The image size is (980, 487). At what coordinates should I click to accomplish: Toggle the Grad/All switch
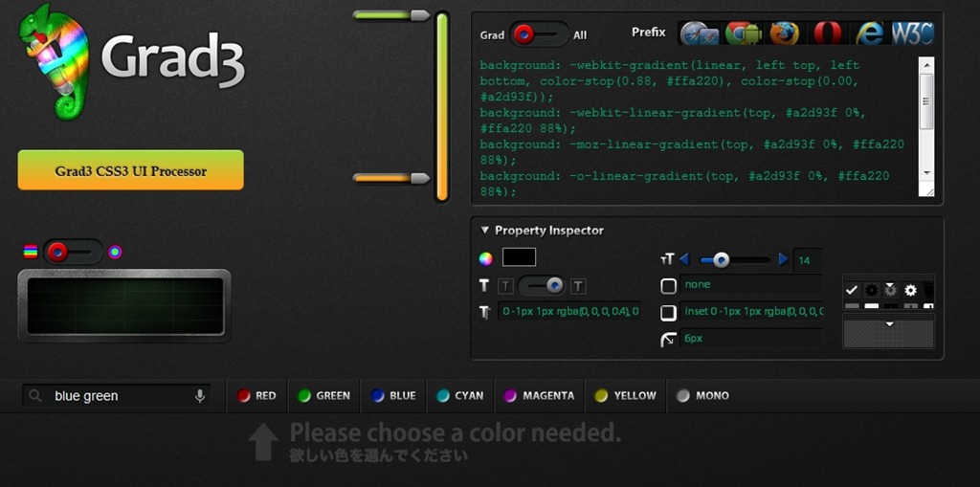[538, 34]
